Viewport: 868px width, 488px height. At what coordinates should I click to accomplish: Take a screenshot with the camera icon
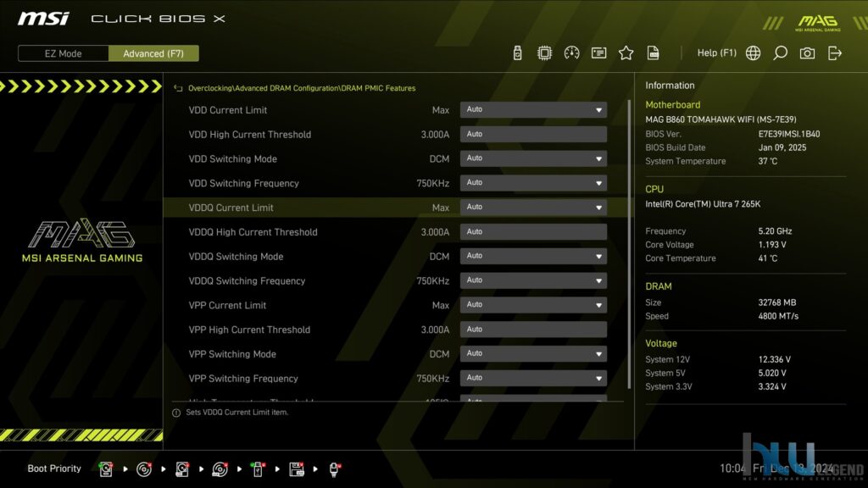pyautogui.click(x=807, y=53)
